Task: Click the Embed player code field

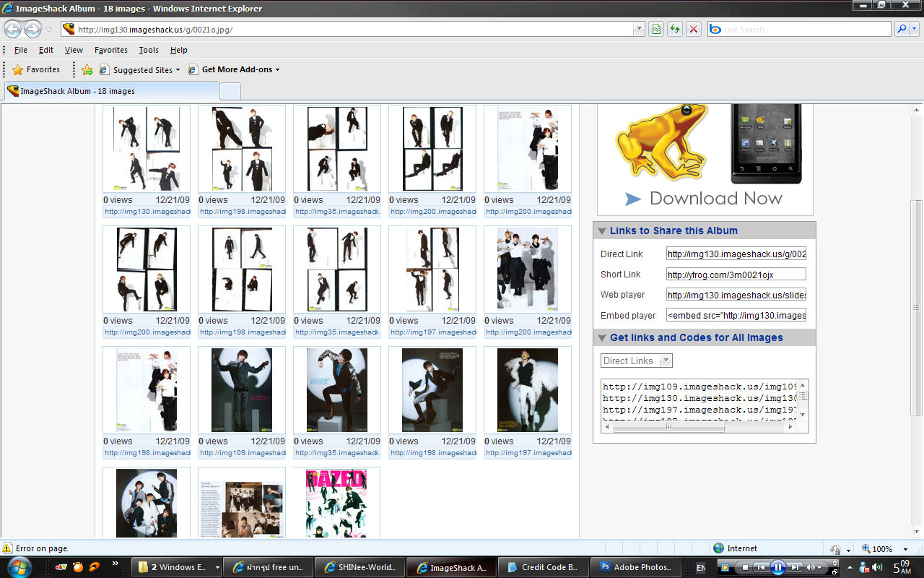Action: click(x=736, y=316)
